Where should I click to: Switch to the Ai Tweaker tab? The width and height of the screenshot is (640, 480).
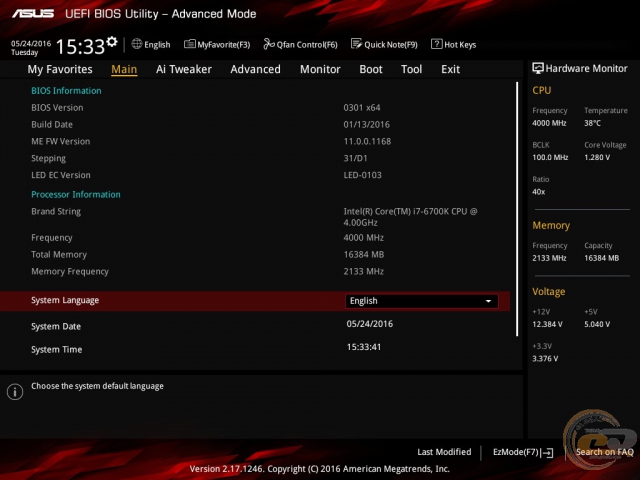click(x=183, y=69)
